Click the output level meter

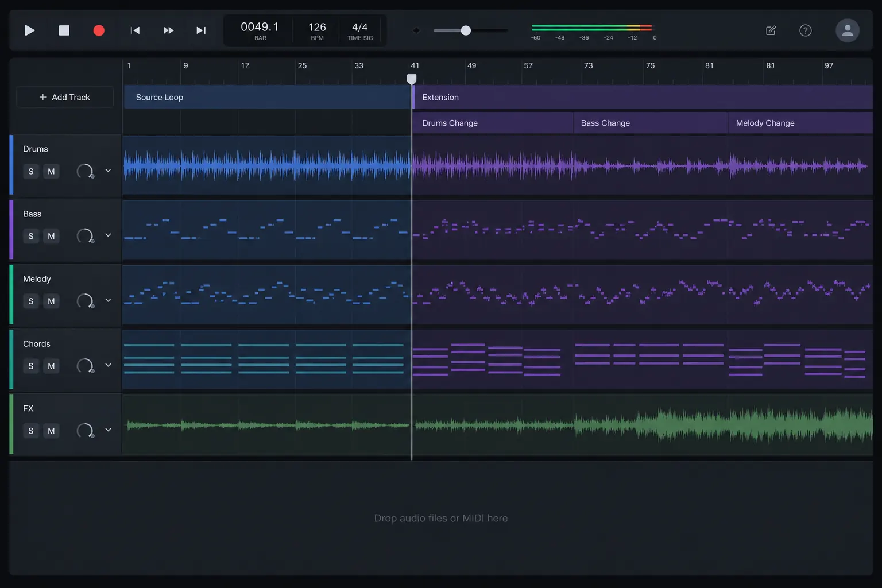tap(592, 28)
